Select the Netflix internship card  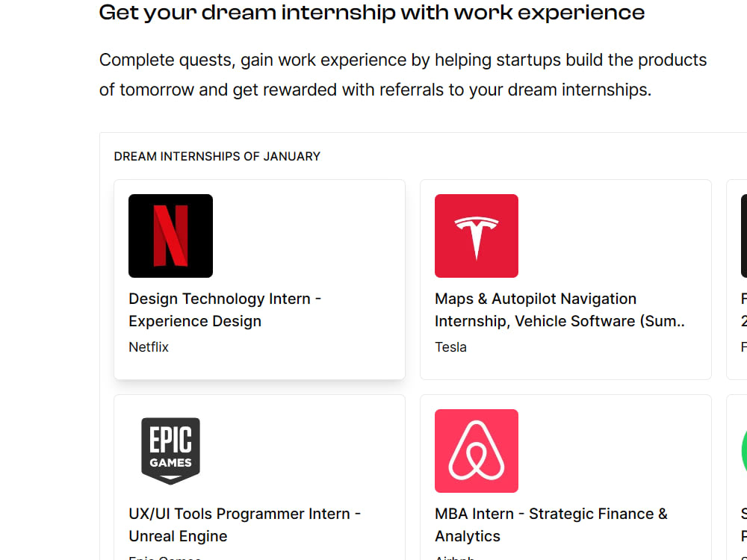(259, 279)
